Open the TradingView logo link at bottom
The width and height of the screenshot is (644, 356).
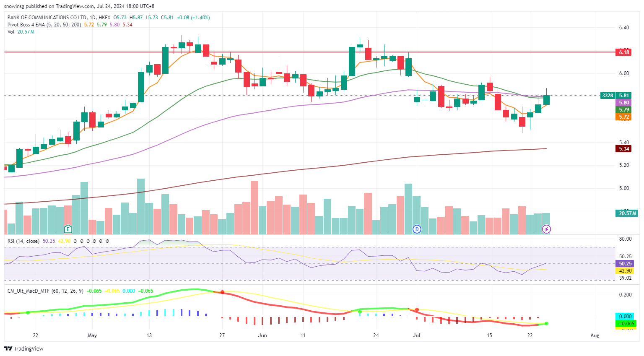24,348
